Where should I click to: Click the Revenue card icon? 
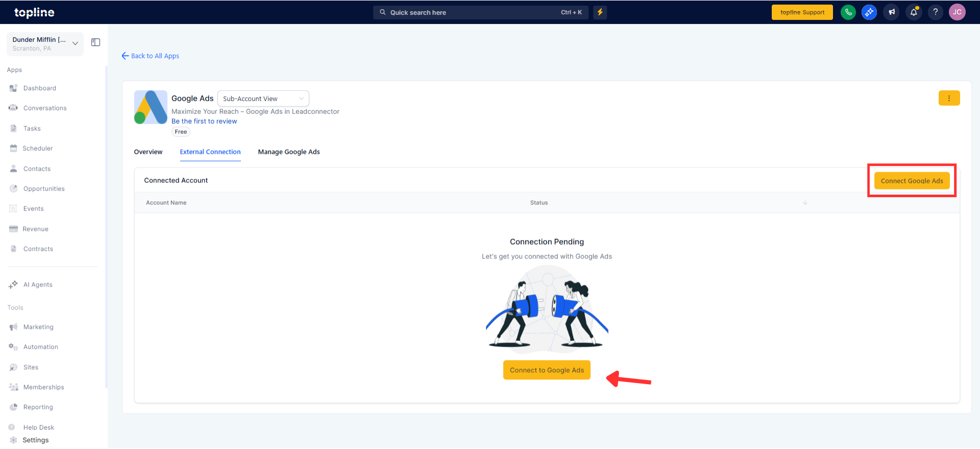click(13, 229)
